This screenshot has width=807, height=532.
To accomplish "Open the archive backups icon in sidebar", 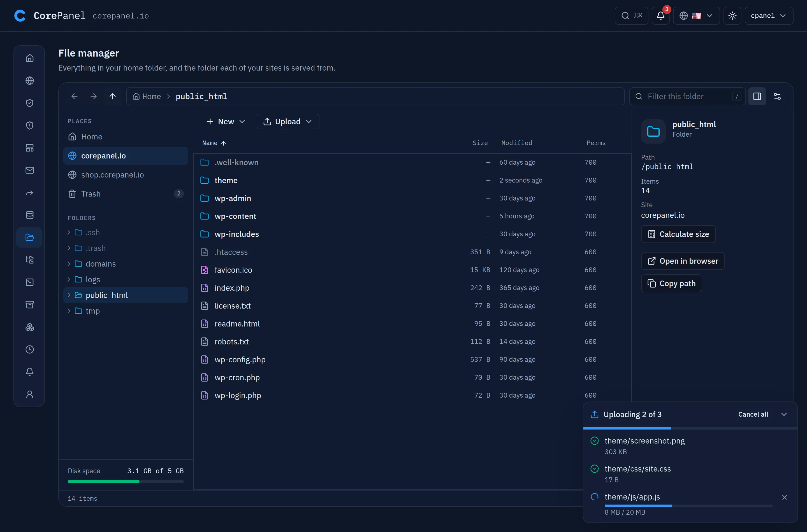I will pos(29,304).
